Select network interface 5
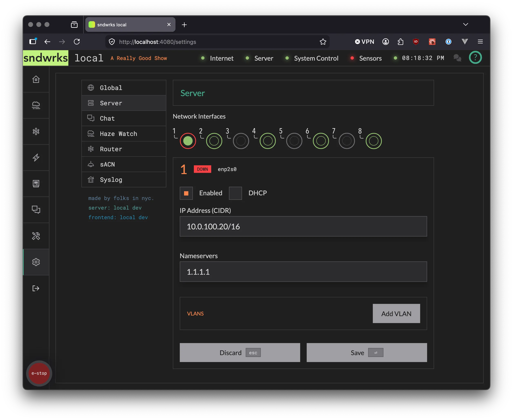513x420 pixels. click(294, 141)
